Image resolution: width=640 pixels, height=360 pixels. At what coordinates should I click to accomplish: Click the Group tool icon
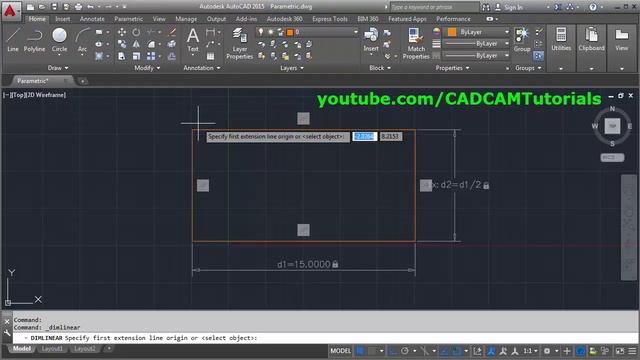point(522,40)
